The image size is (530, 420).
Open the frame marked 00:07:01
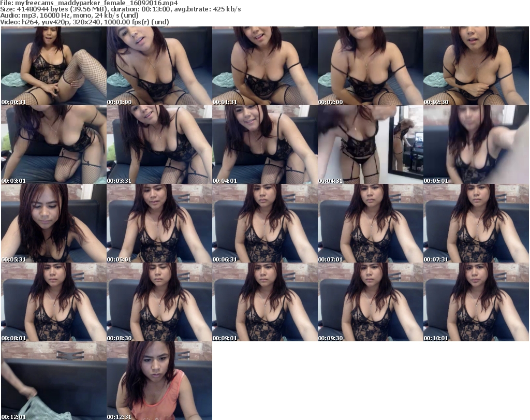371,223
